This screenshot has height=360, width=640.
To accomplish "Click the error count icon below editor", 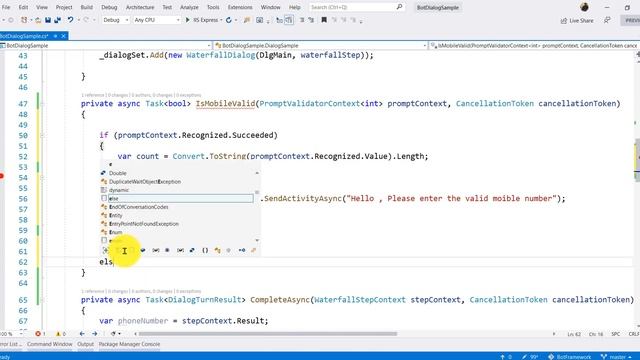I will [38, 333].
